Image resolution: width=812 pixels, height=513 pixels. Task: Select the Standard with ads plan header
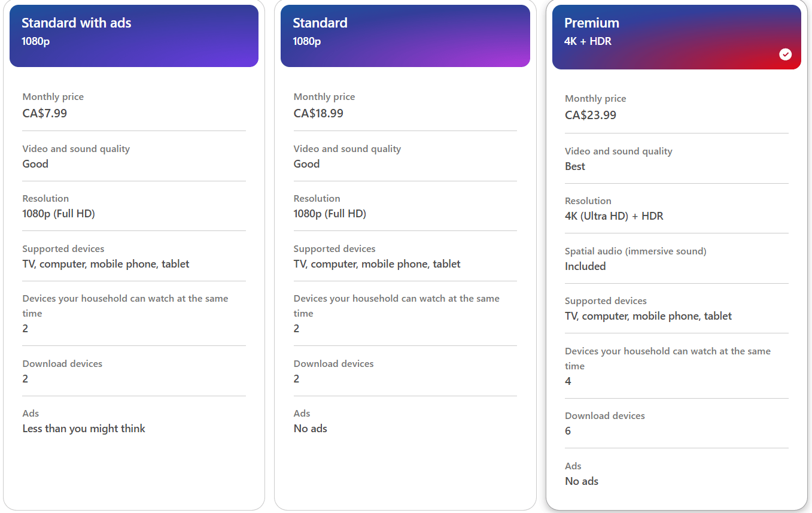click(134, 36)
